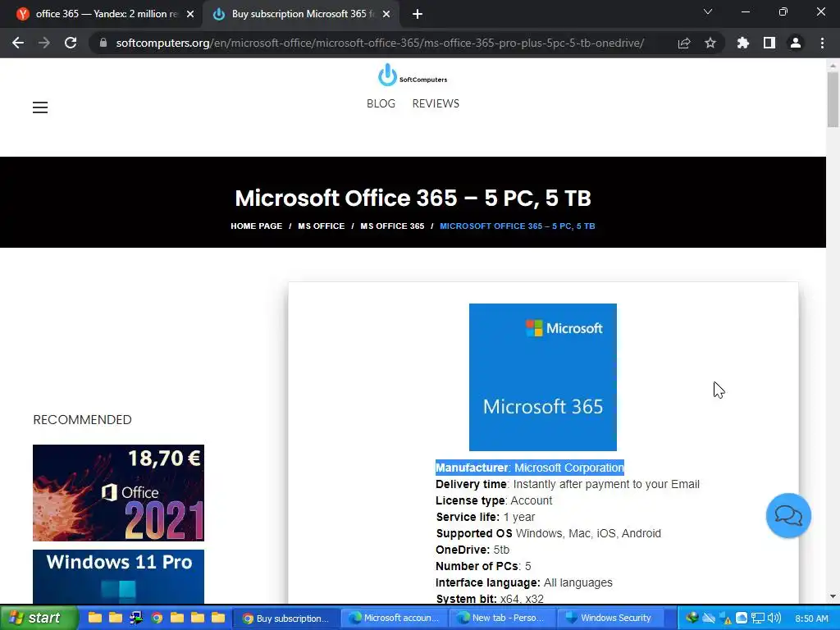Open the Chrome profile avatar
Screen dimensions: 840x630
pyautogui.click(x=796, y=43)
